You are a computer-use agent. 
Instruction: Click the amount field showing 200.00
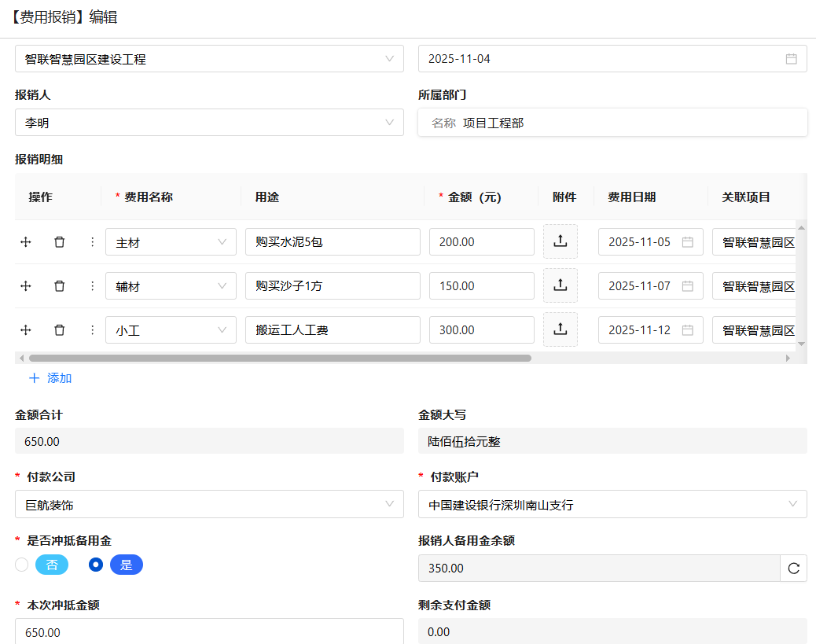(481, 242)
